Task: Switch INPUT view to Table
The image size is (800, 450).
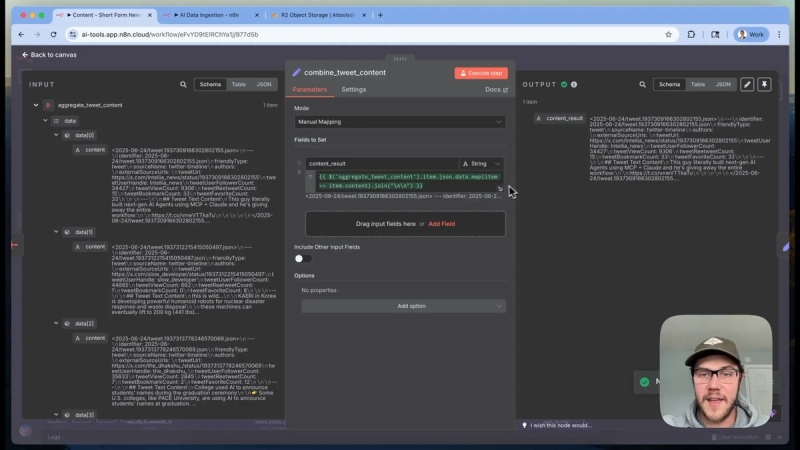Action: pyautogui.click(x=238, y=85)
